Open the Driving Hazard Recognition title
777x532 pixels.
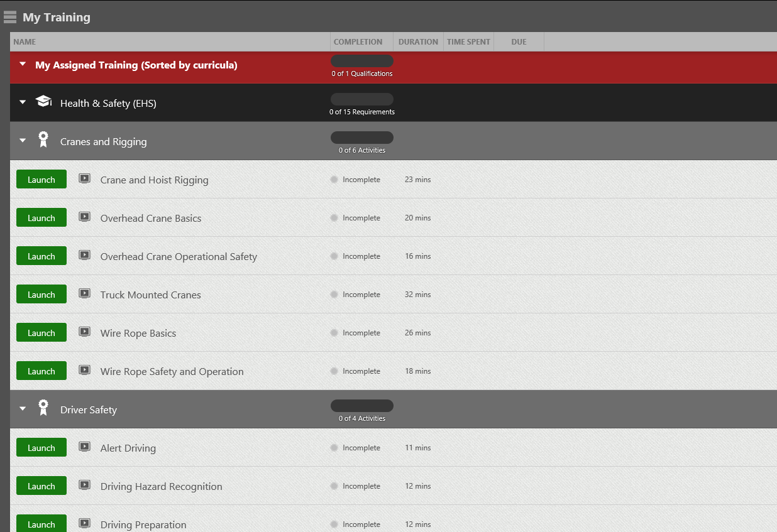(x=161, y=487)
